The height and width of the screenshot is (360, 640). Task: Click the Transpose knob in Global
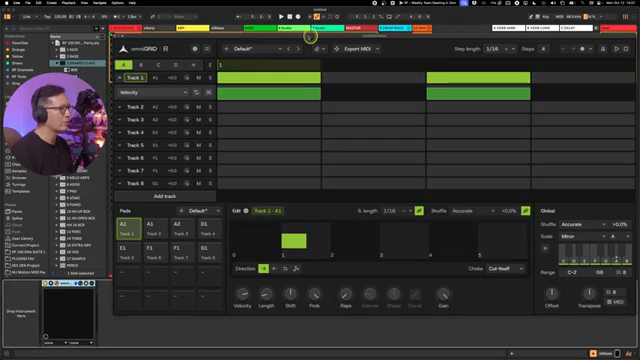pos(589,293)
